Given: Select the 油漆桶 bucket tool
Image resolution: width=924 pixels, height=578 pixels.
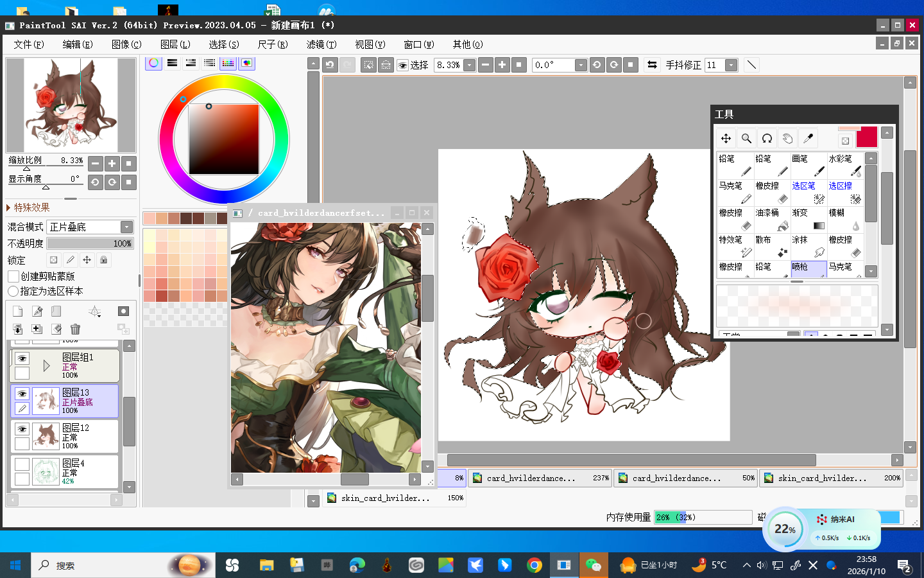Looking at the screenshot, I should pyautogui.click(x=772, y=219).
